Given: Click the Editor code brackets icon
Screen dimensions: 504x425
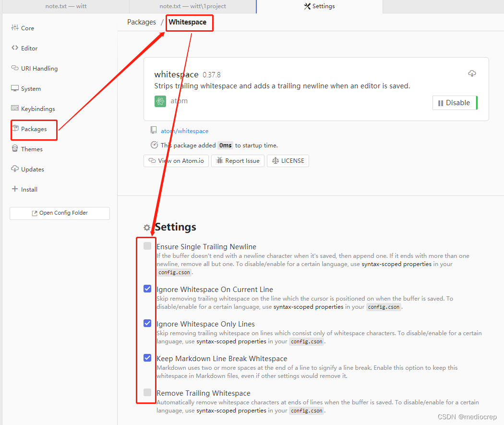Looking at the screenshot, I should tap(15, 48).
